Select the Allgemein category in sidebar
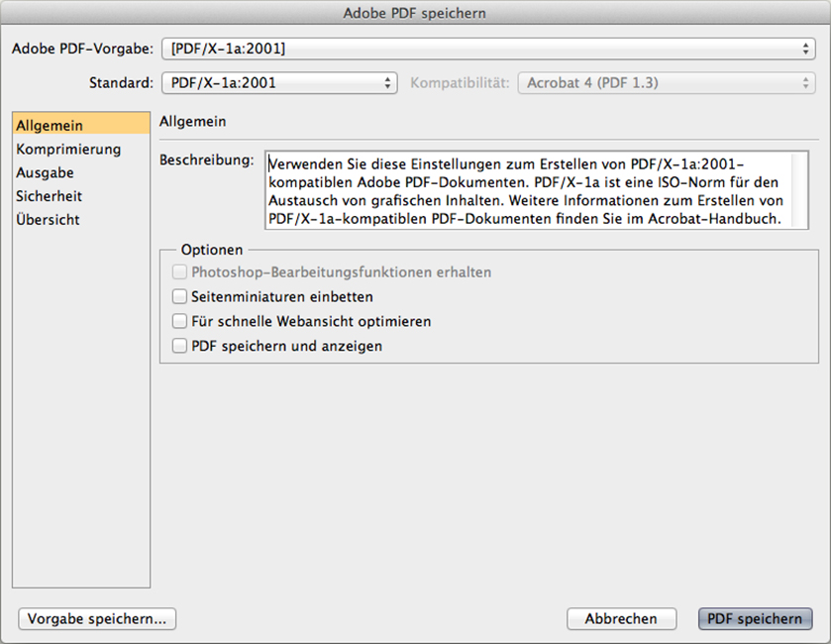 [x=81, y=125]
